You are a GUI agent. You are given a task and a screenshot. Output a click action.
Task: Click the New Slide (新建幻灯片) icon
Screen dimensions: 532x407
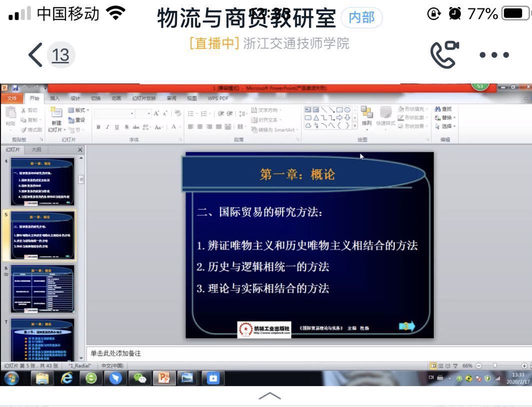pyautogui.click(x=56, y=113)
